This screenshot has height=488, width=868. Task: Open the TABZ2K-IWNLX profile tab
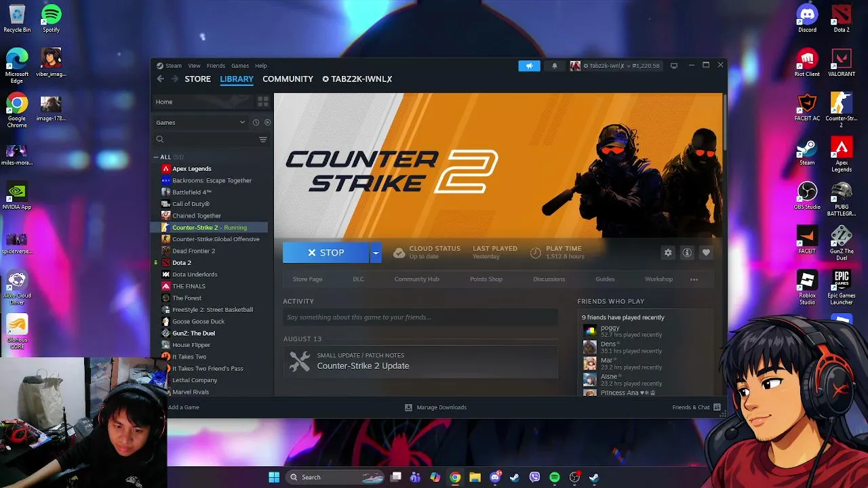[357, 79]
